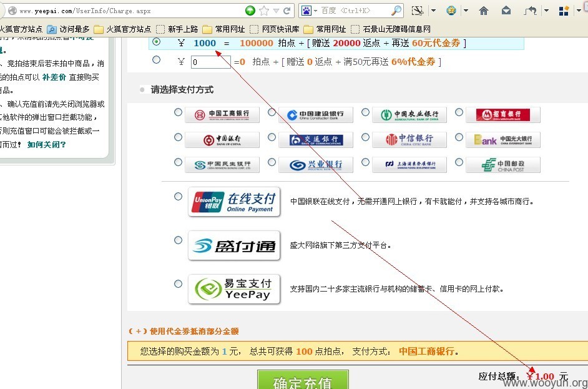Select the custom amount radio button
The width and height of the screenshot is (588, 389).
pyautogui.click(x=157, y=60)
